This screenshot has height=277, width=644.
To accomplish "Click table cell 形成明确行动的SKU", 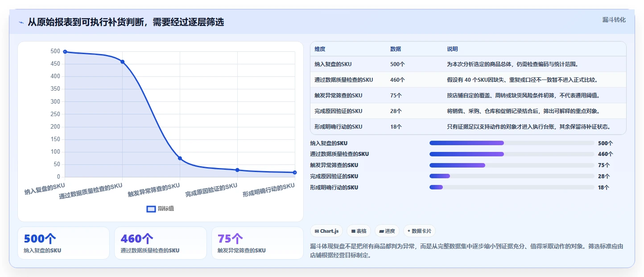I will tap(339, 127).
